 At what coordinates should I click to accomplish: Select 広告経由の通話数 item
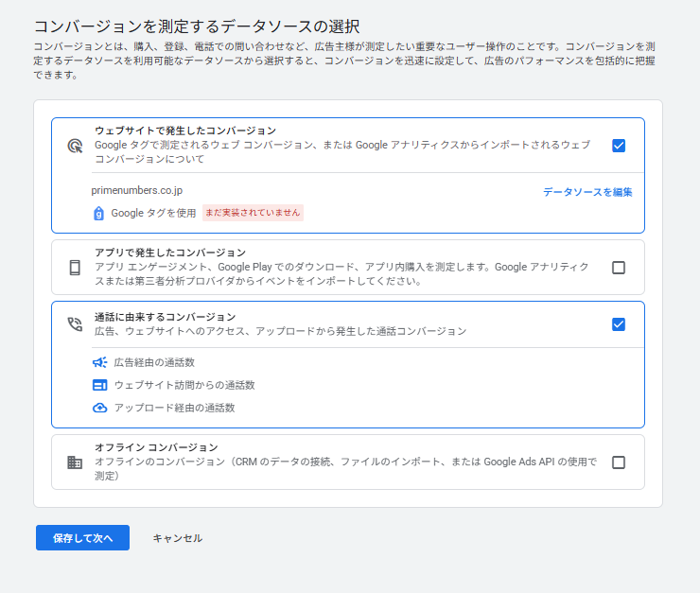coord(154,362)
